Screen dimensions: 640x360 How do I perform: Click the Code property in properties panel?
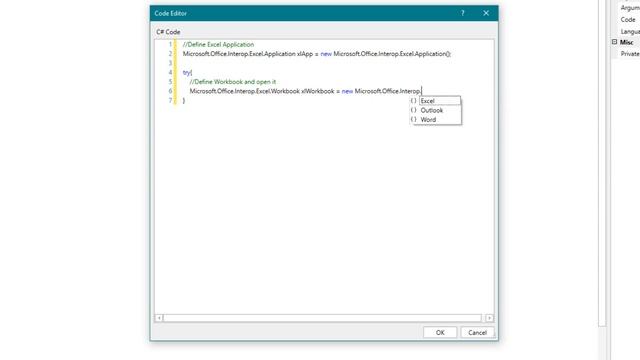click(628, 20)
